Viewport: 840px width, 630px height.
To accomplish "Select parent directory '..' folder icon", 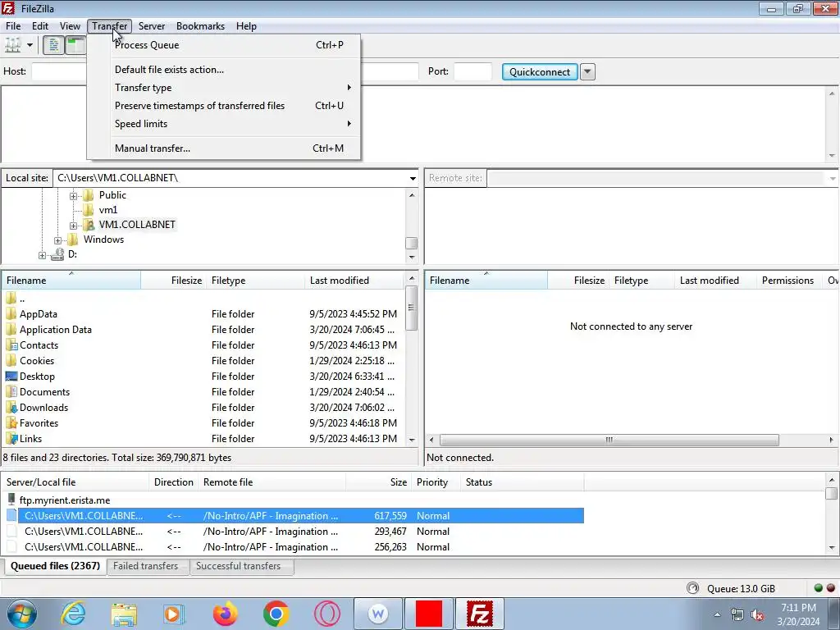I will click(x=11, y=298).
